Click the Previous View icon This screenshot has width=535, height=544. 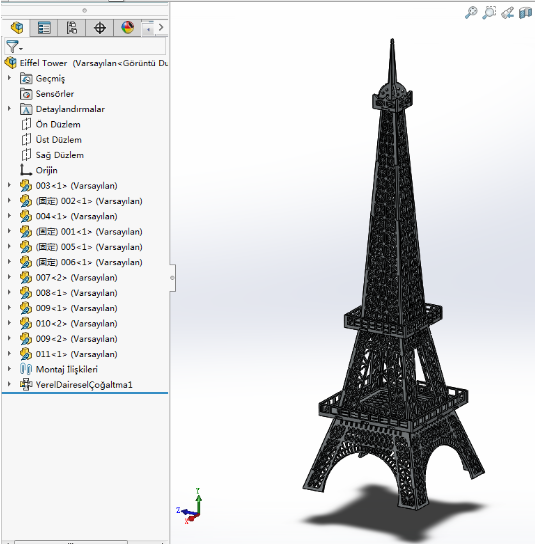pos(508,13)
